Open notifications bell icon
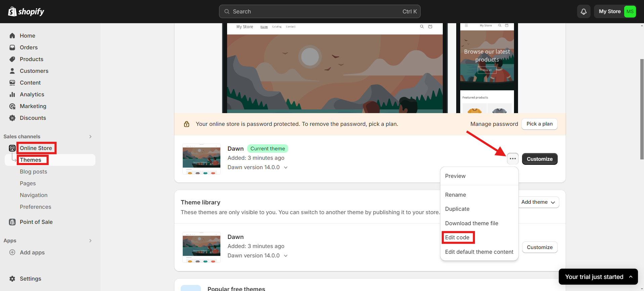The width and height of the screenshot is (644, 291). (584, 11)
